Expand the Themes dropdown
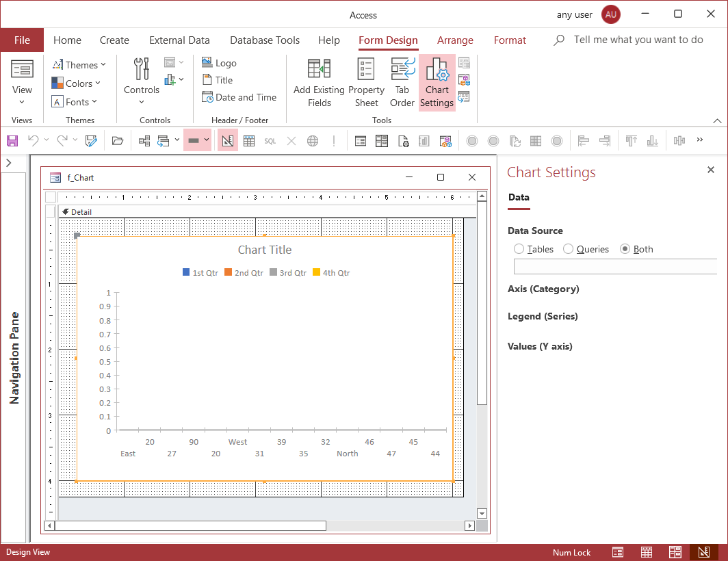This screenshot has width=728, height=561. click(x=79, y=65)
